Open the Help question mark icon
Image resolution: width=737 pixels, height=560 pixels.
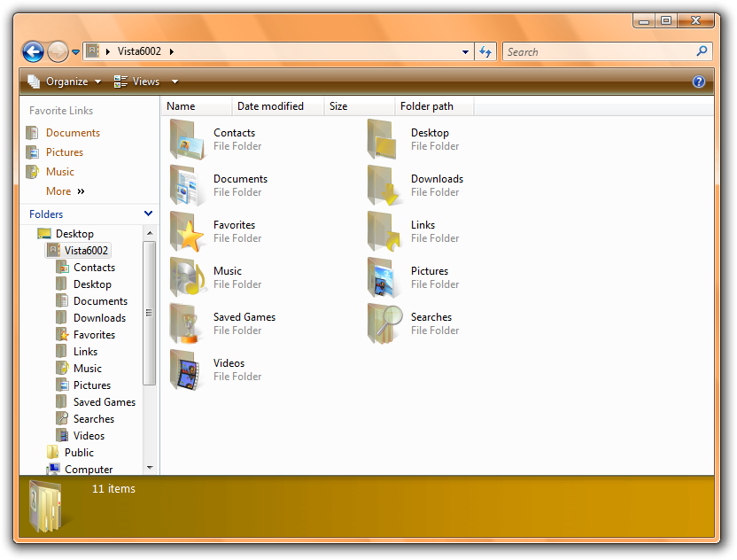(x=699, y=82)
